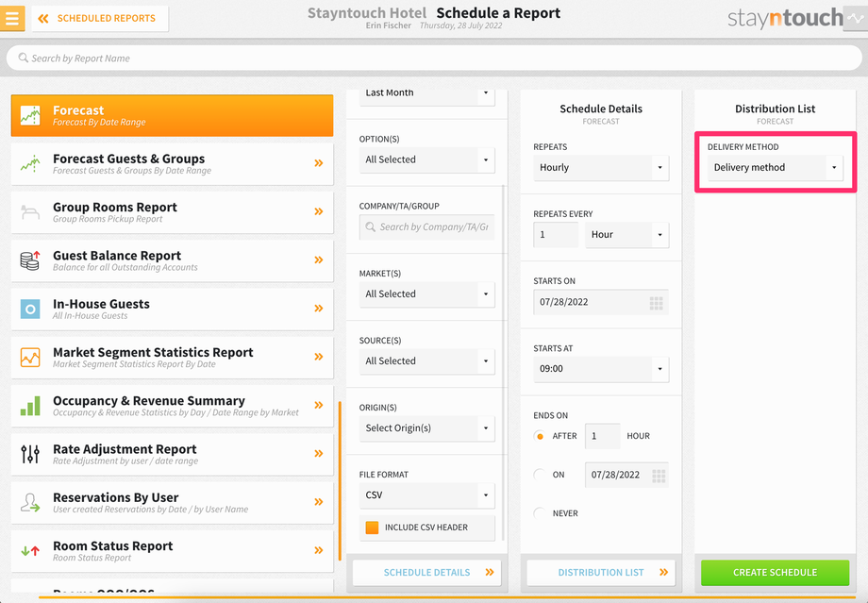Click the Search by Company/TA/Group field

tap(426, 227)
